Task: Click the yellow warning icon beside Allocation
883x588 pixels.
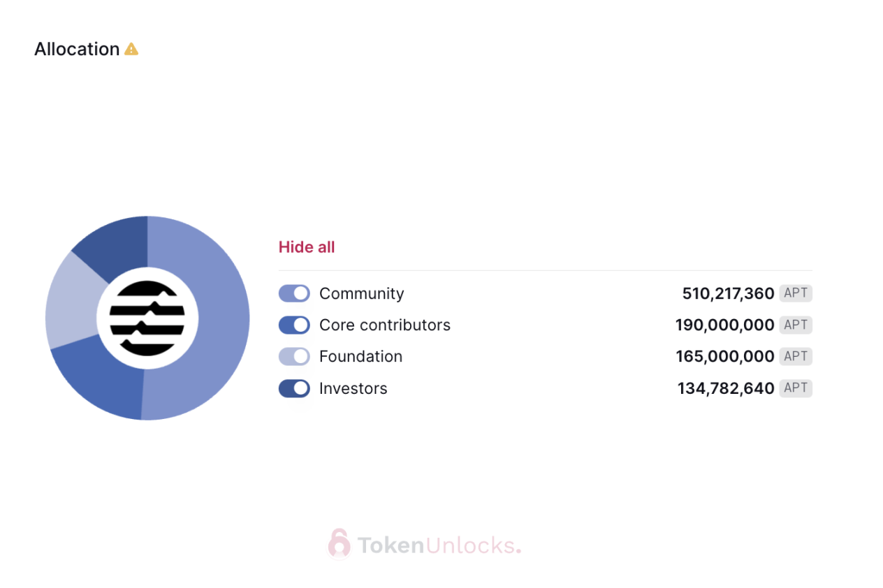Action: (131, 49)
